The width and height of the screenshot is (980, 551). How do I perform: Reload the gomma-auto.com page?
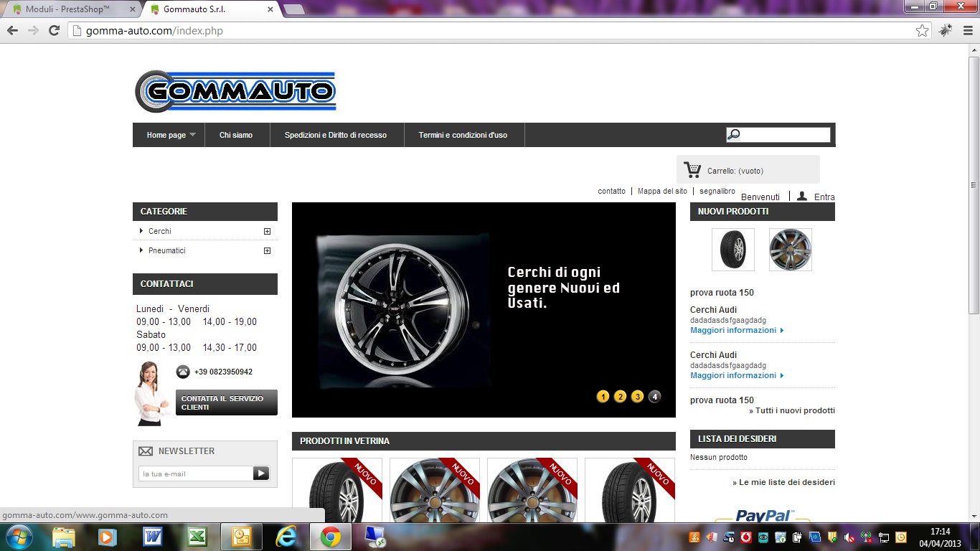point(54,31)
